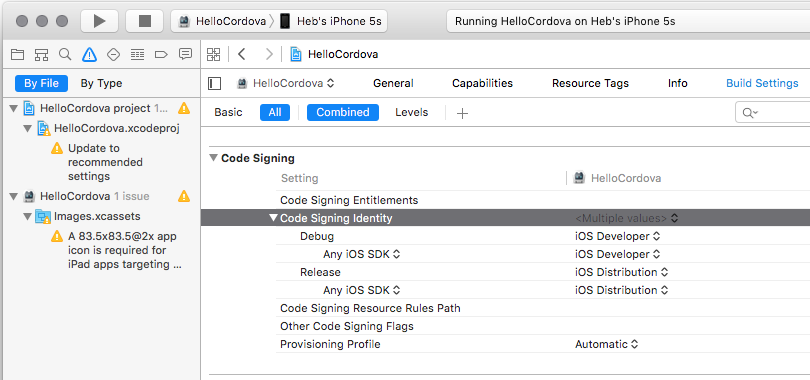Select the Issue navigator warning icon
This screenshot has height=380, width=810.
89,54
